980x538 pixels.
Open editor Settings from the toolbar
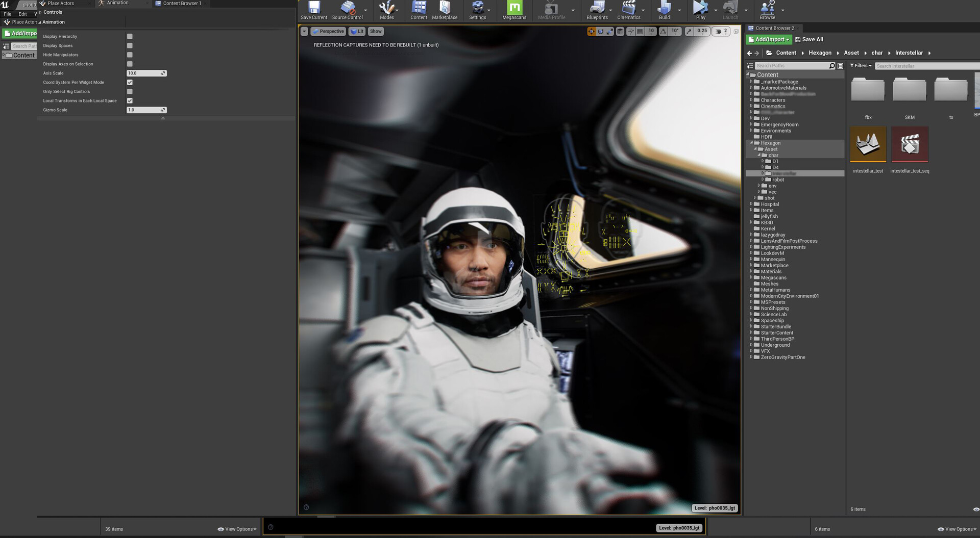477,10
